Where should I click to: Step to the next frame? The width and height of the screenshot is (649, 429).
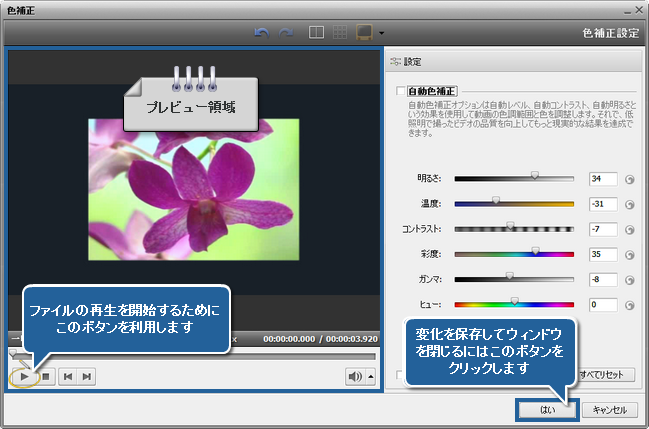(87, 376)
